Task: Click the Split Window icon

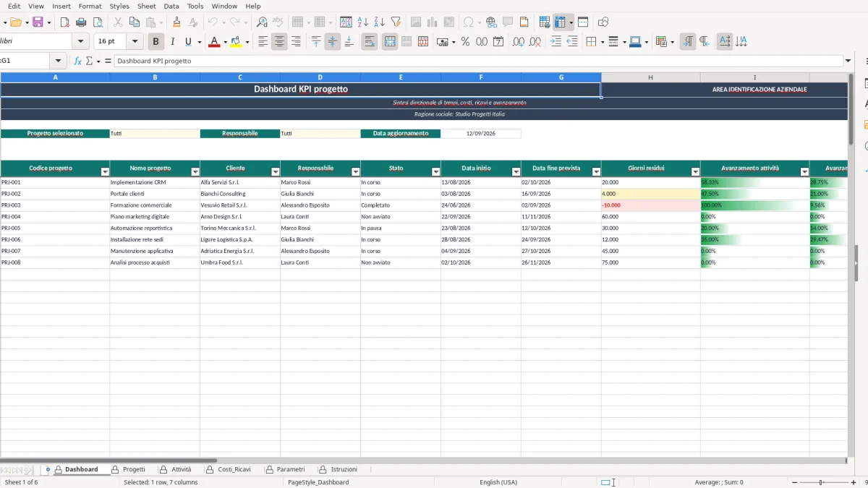Action: point(583,22)
